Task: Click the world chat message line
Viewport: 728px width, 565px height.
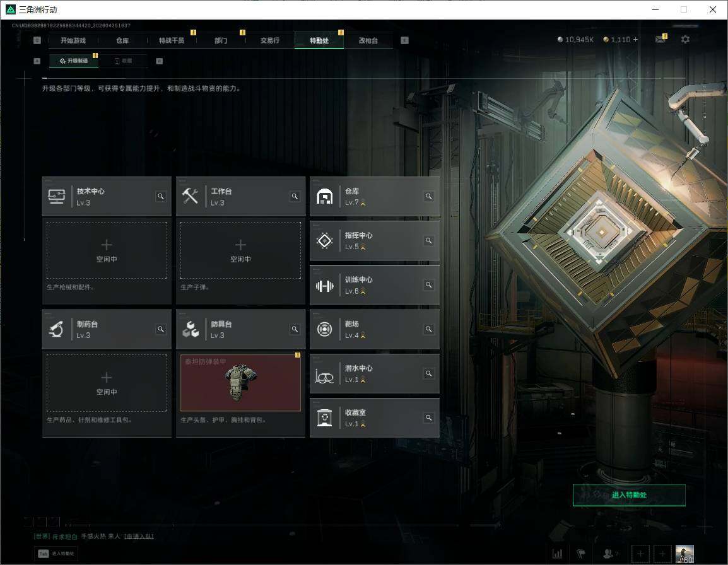Action: (93, 536)
